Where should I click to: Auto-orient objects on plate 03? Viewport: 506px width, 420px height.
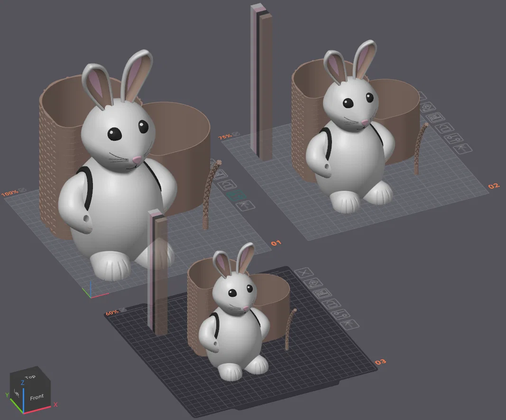pos(314,283)
